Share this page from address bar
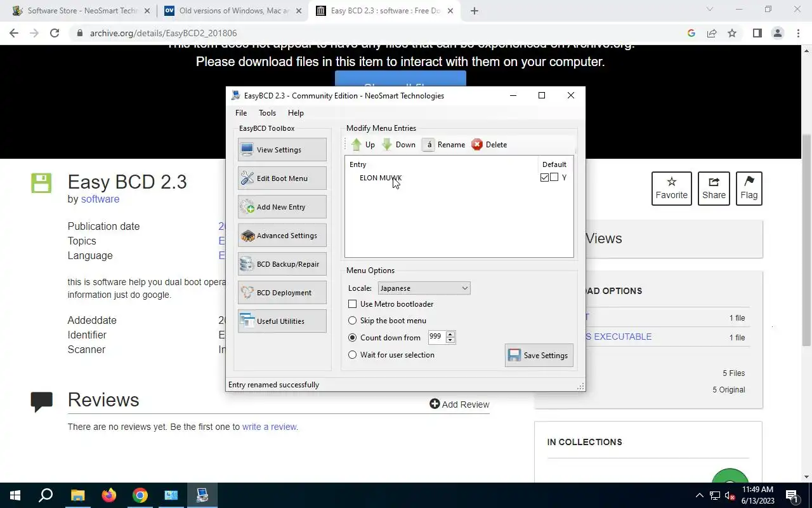 (x=712, y=33)
